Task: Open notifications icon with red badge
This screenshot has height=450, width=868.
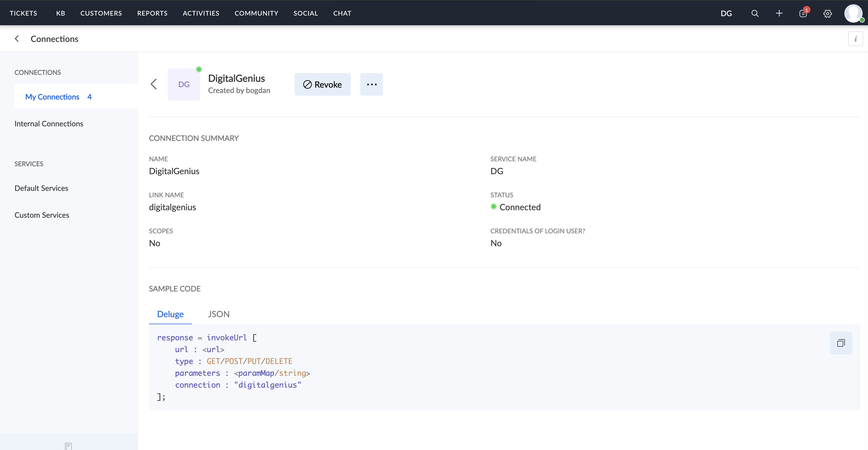Action: 803,13
